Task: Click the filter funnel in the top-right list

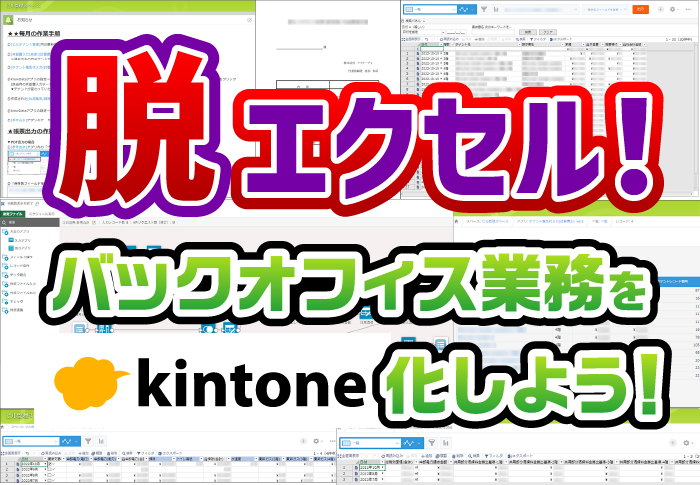Action: (484, 9)
